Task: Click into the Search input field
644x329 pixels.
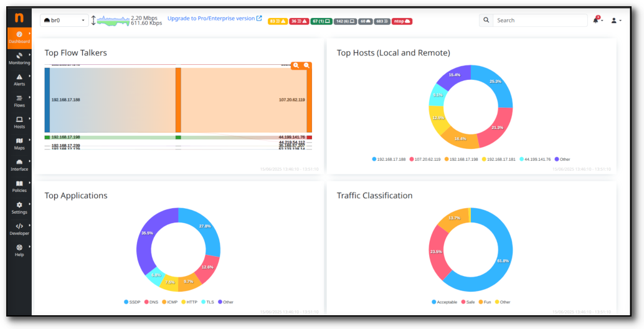Action: tap(539, 21)
